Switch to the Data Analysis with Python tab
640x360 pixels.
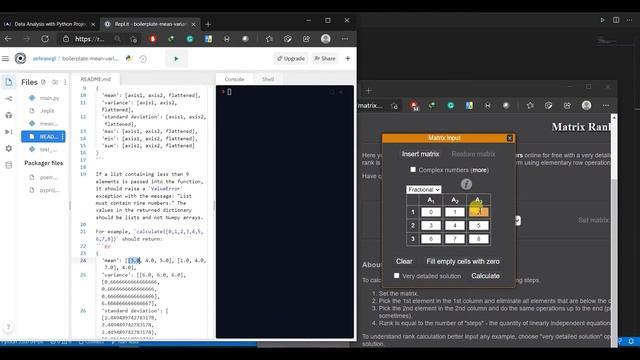(x=49, y=24)
